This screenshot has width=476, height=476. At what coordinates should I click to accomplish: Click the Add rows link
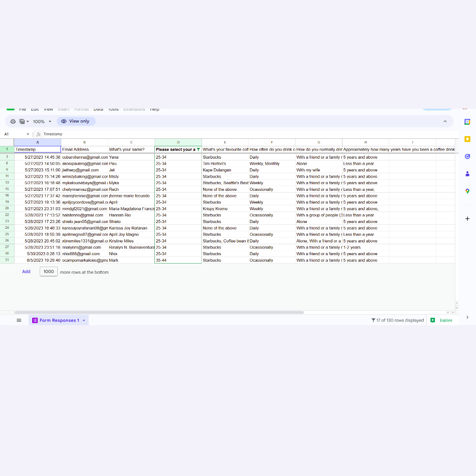[x=26, y=271]
